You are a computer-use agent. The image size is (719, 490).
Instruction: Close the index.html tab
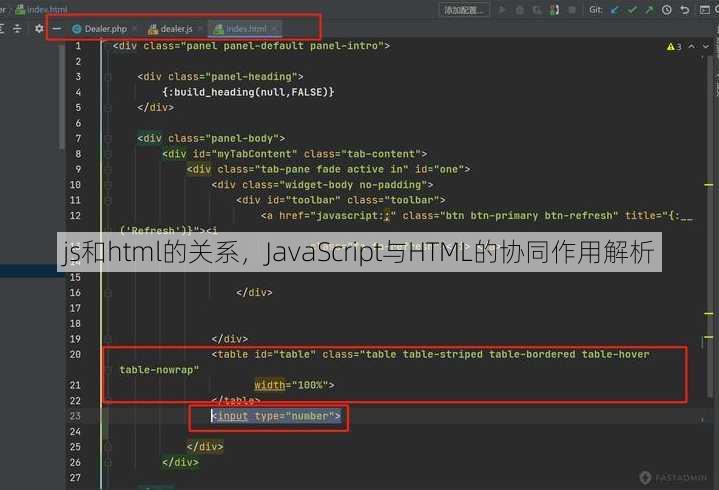pos(274,29)
